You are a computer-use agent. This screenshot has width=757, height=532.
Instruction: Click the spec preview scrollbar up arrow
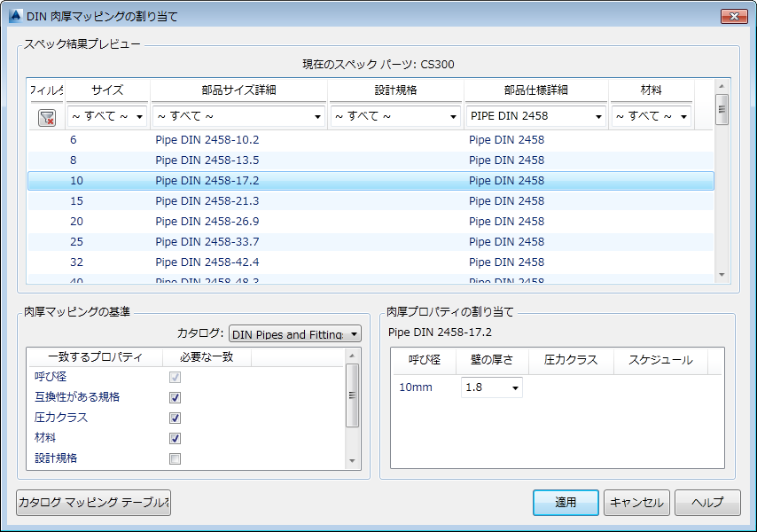pyautogui.click(x=722, y=86)
